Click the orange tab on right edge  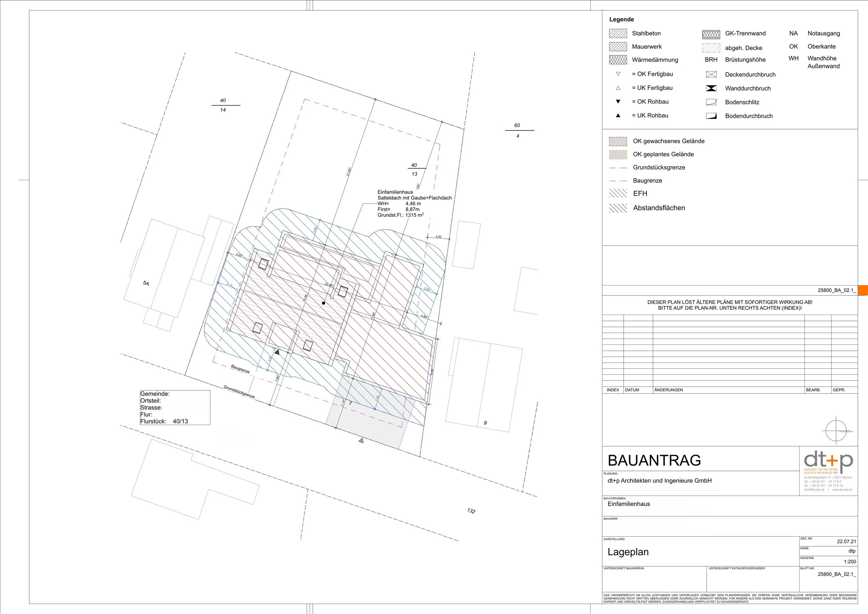[863, 290]
